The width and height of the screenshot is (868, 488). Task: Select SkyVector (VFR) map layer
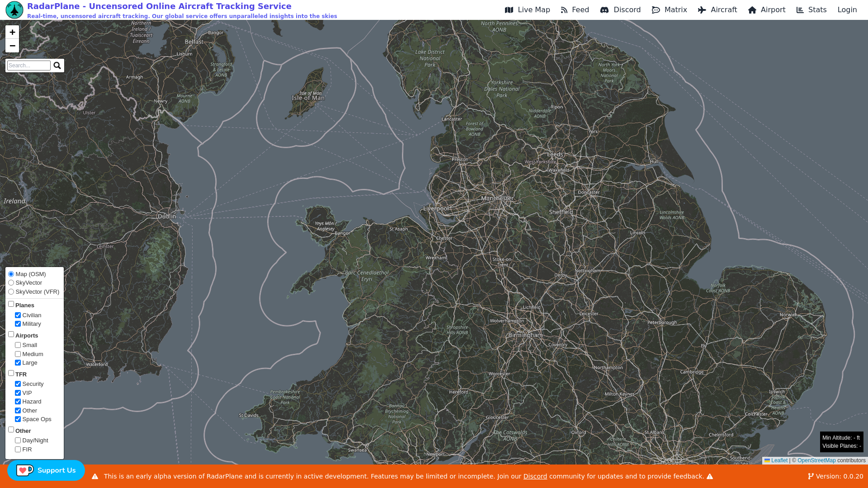point(11,292)
